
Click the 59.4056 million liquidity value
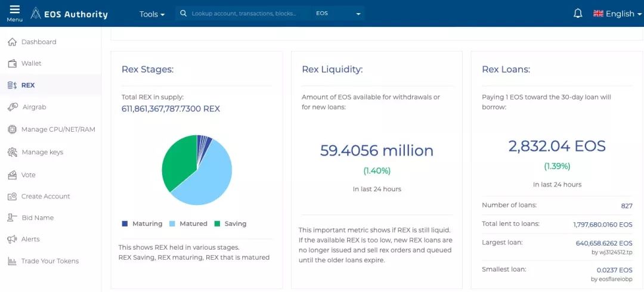pos(377,150)
